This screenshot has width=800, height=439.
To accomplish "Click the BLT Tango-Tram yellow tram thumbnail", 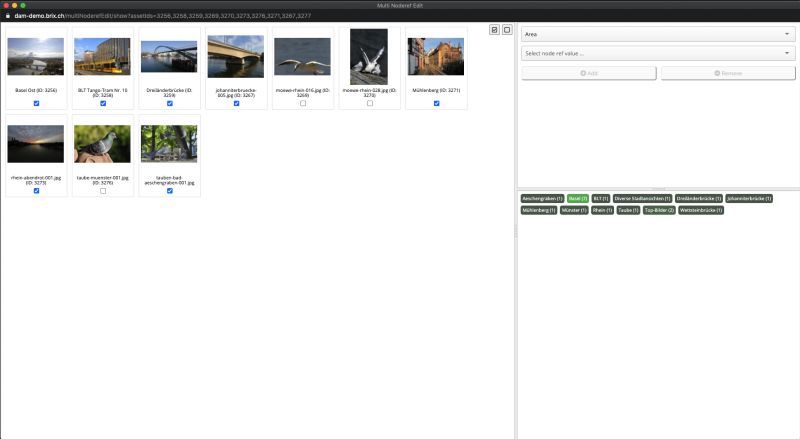I will [102, 56].
